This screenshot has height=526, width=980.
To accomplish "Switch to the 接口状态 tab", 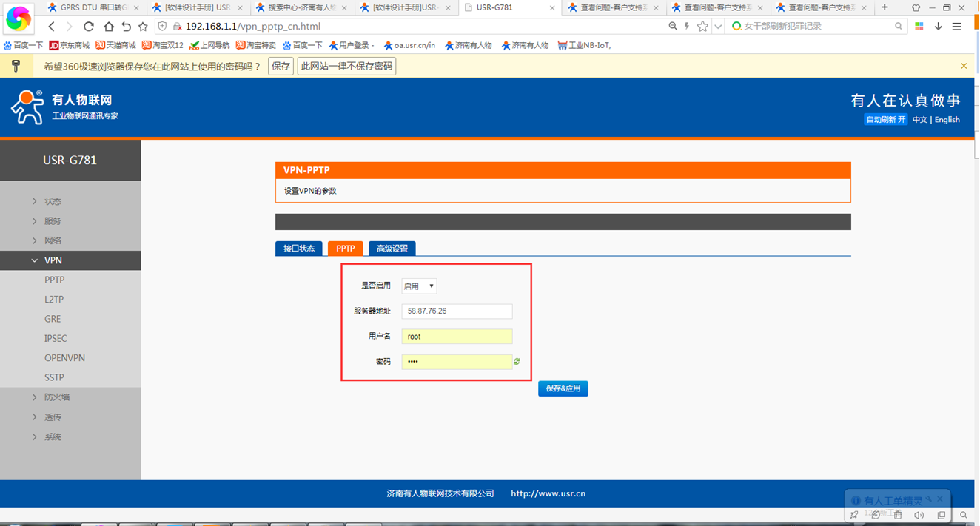I will click(x=298, y=249).
